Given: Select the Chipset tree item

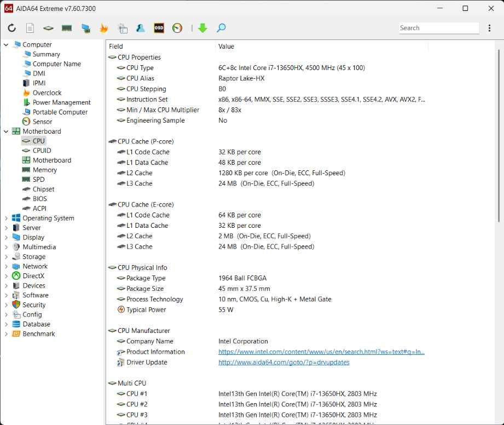Looking at the screenshot, I should [43, 189].
